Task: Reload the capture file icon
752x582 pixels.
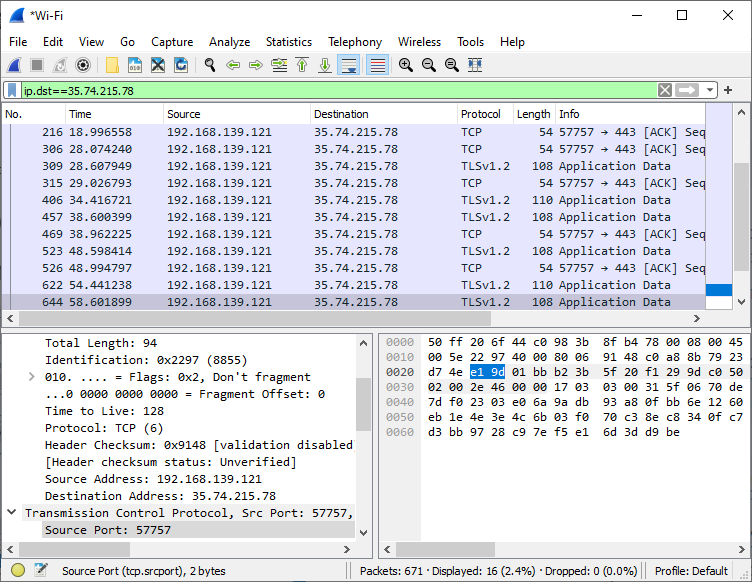Action: [181, 65]
